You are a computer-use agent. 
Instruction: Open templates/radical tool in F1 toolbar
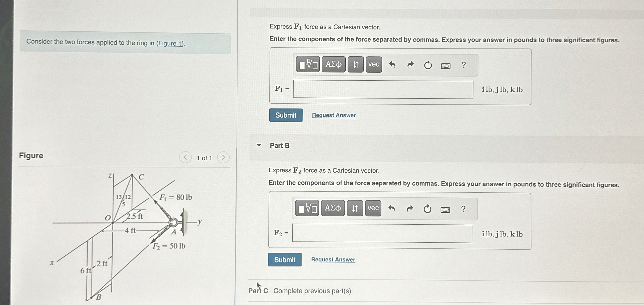point(308,64)
